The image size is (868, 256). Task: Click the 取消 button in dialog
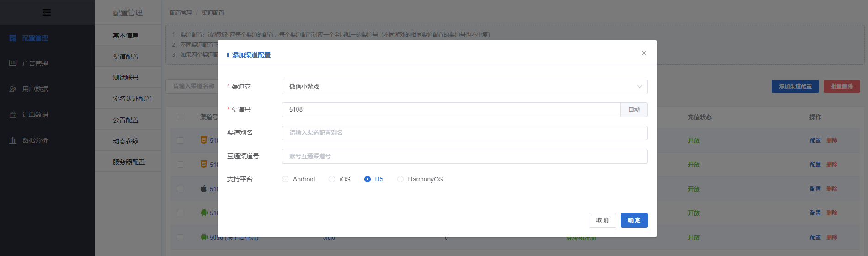pos(602,220)
